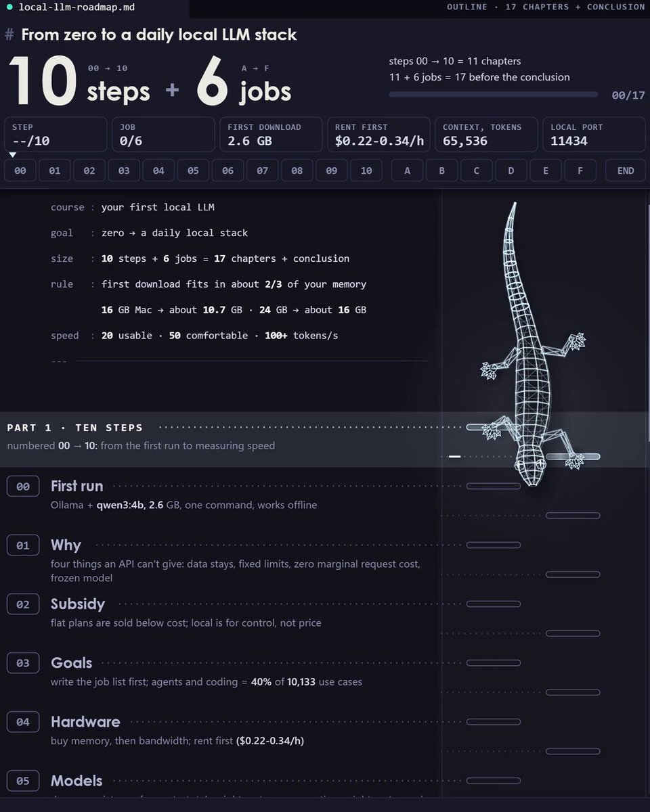The width and height of the screenshot is (650, 812).
Task: Select job C in the navigator
Action: [x=476, y=171]
